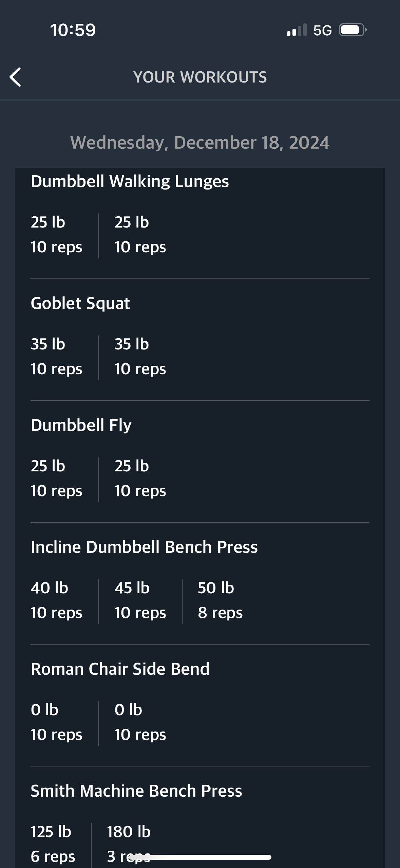The height and width of the screenshot is (868, 400).
Task: Tap the 10:59 clock in status bar
Action: pos(73,30)
